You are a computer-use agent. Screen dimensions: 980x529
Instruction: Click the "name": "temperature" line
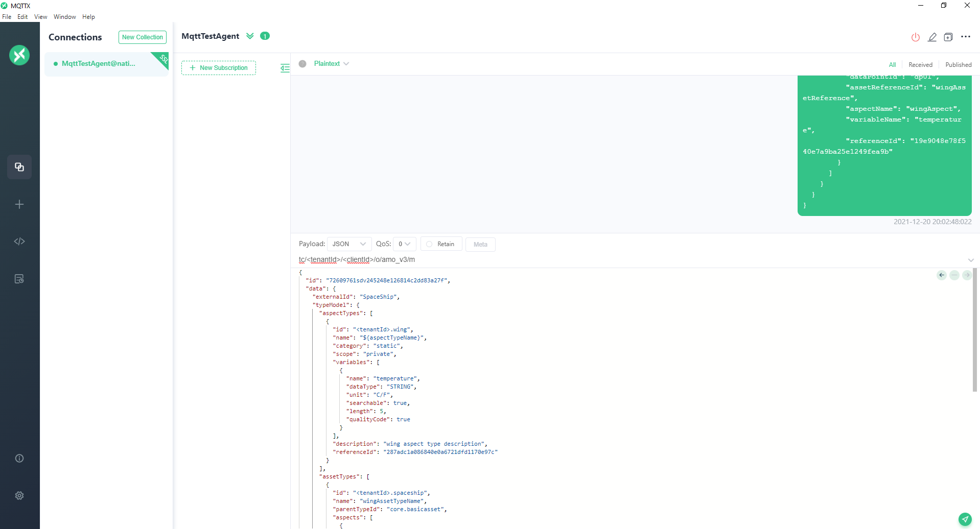point(383,378)
